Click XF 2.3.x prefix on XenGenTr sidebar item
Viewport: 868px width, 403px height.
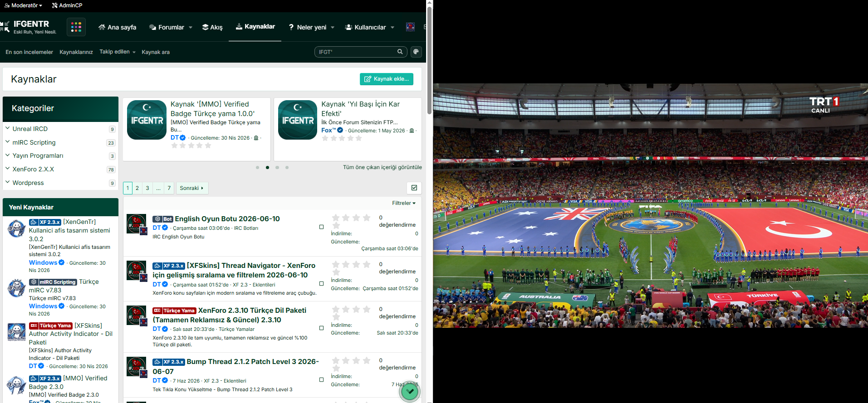coord(45,222)
